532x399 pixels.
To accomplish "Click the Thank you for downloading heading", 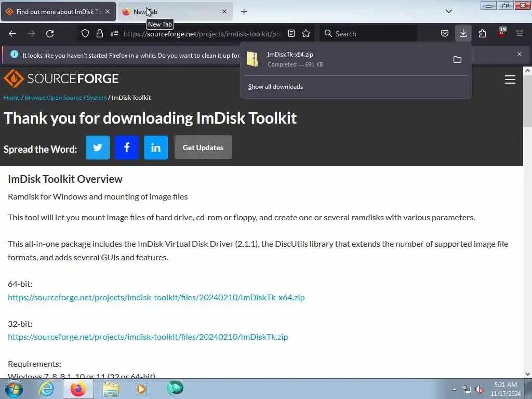I will click(150, 118).
